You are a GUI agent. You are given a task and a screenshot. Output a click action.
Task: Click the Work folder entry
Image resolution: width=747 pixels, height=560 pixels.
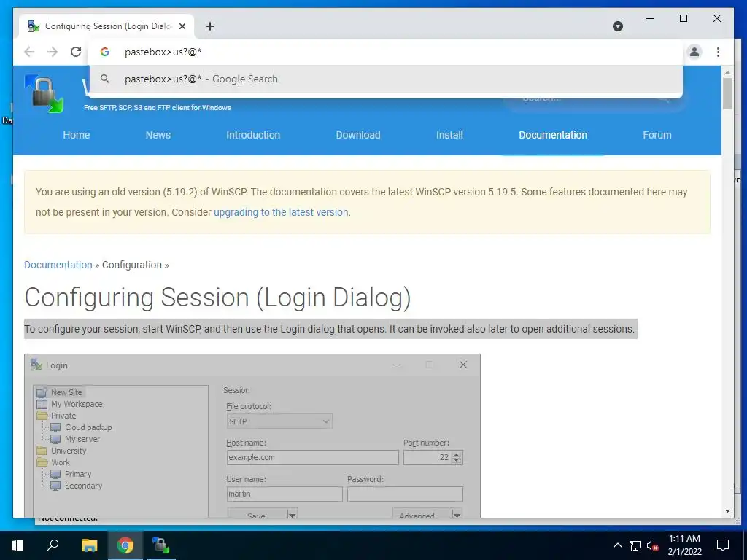point(60,462)
